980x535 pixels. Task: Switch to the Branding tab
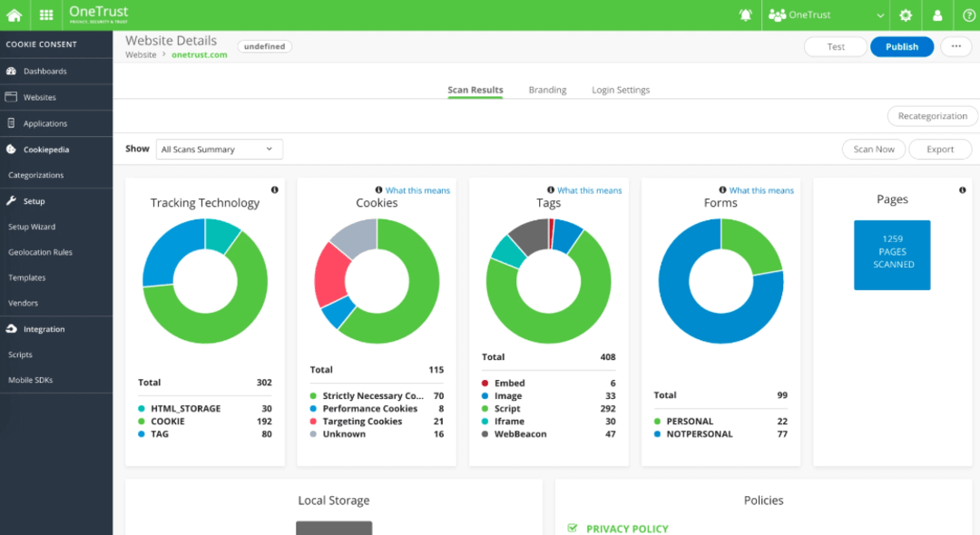click(x=547, y=90)
